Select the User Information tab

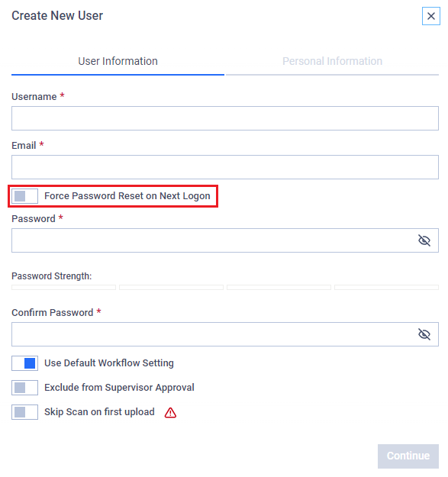118,62
